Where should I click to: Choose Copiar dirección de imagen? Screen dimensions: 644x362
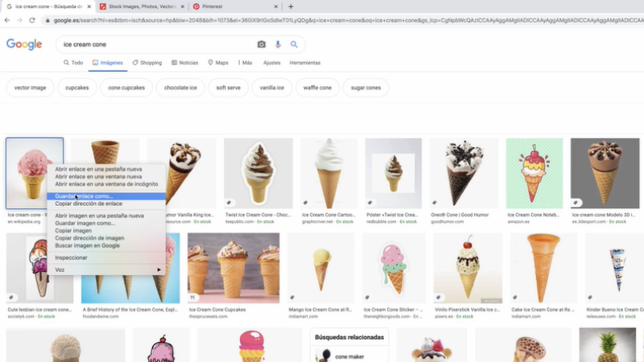106,238
